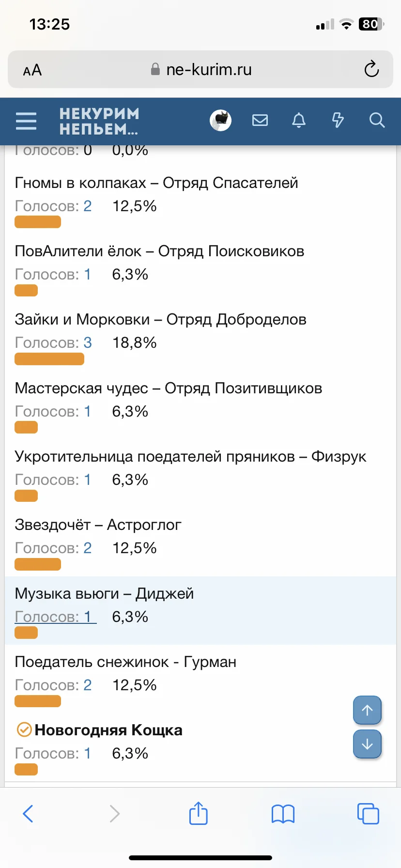View voters for Музыка вьюги – Диджей
This screenshot has height=868, width=401.
tap(55, 617)
